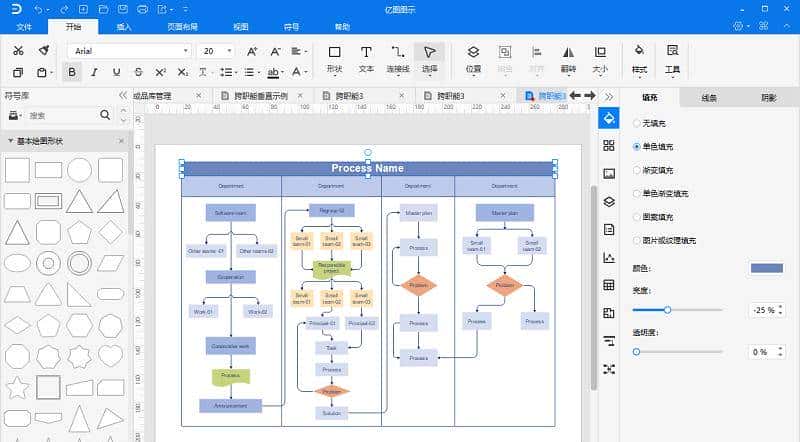The image size is (800, 442).
Task: Switch to the 线条 (Line) properties tab
Action: 709,98
